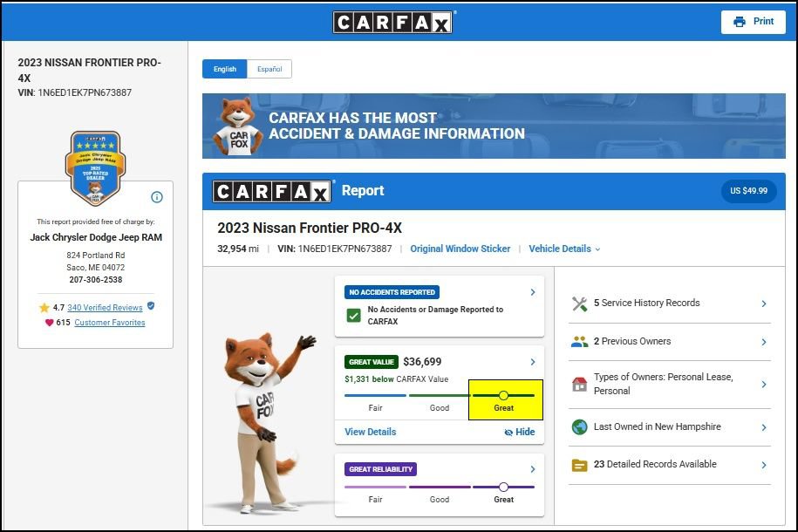Viewport: 798px width, 532px height.
Task: Click Last Owned in New Hampshire text
Action: pos(657,426)
